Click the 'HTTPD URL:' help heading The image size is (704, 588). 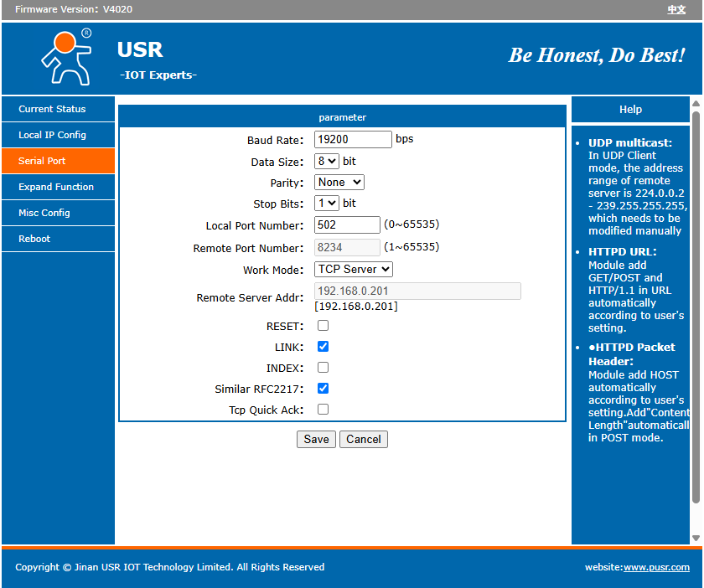[x=622, y=252]
